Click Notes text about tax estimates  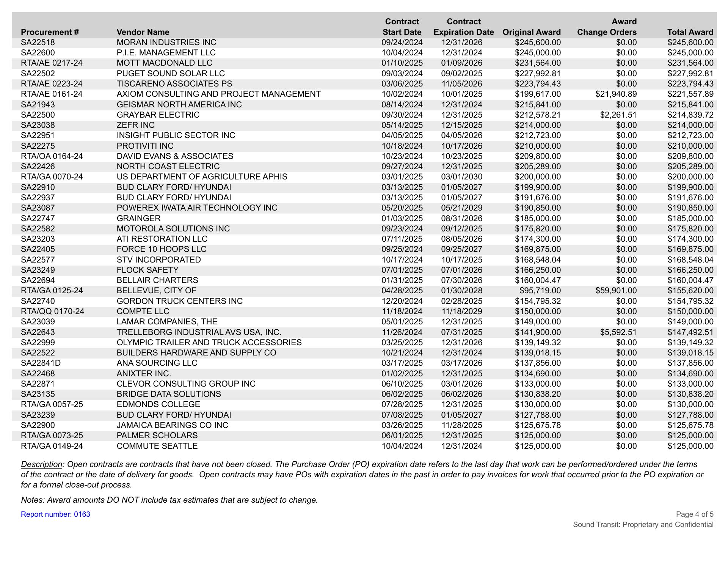[x=169, y=500]
